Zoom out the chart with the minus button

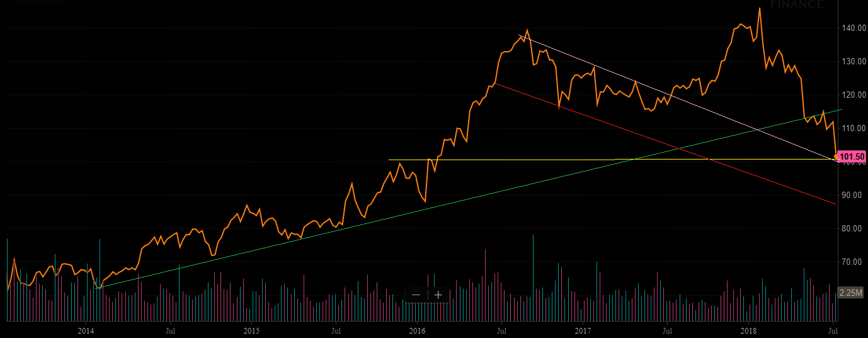pyautogui.click(x=416, y=294)
